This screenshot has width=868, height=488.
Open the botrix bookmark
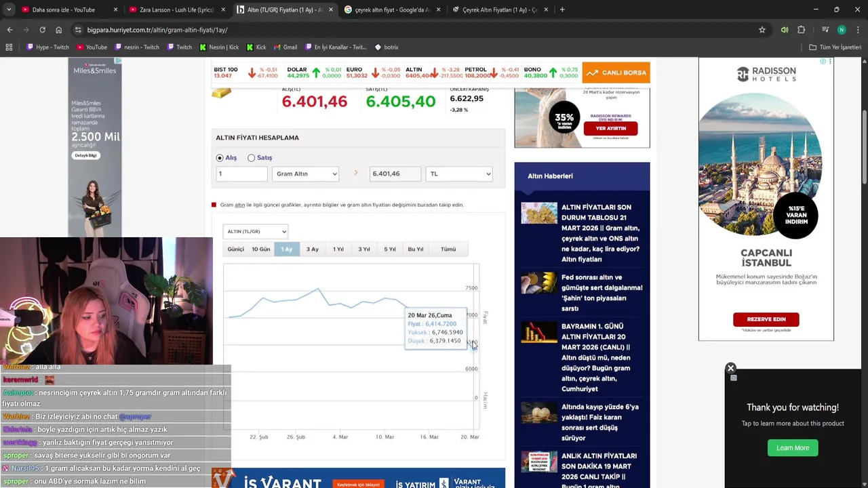387,47
